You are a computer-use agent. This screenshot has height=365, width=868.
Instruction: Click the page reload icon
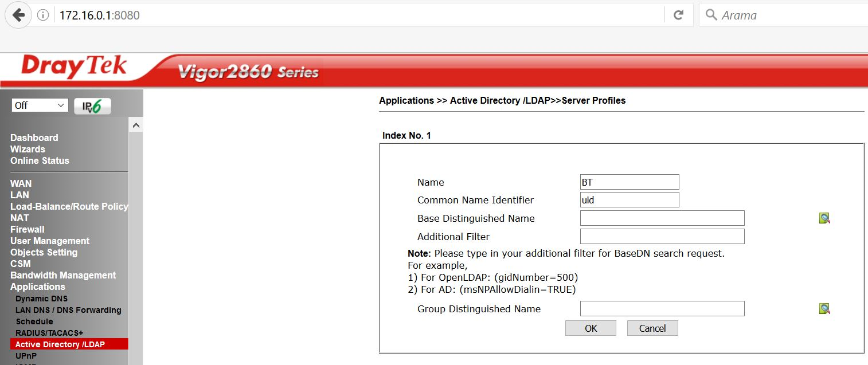click(678, 15)
